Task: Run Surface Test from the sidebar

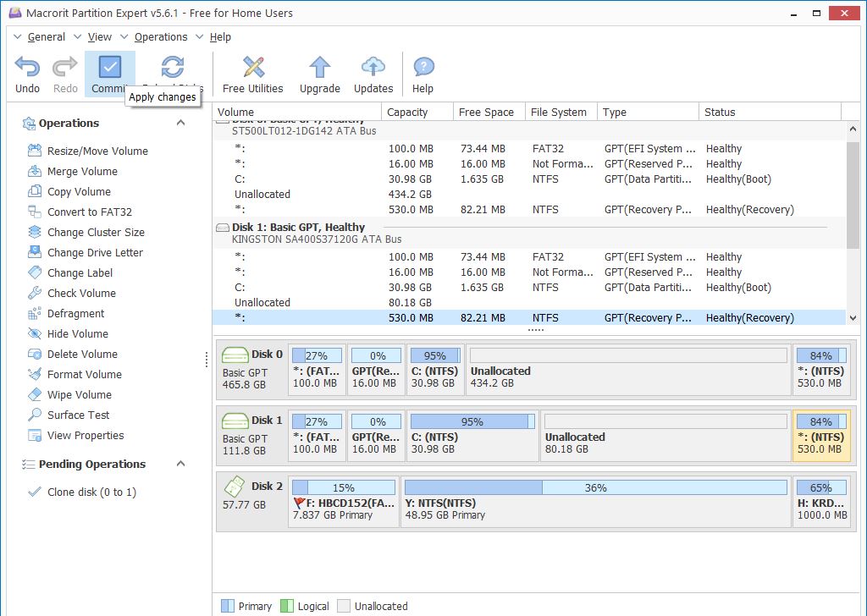Action: point(78,415)
